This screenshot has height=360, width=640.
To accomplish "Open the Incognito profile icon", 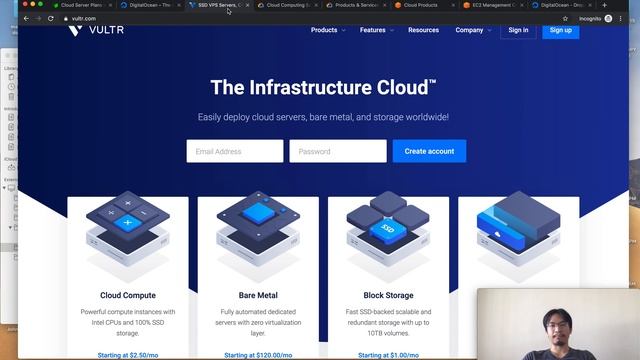I will [x=608, y=18].
